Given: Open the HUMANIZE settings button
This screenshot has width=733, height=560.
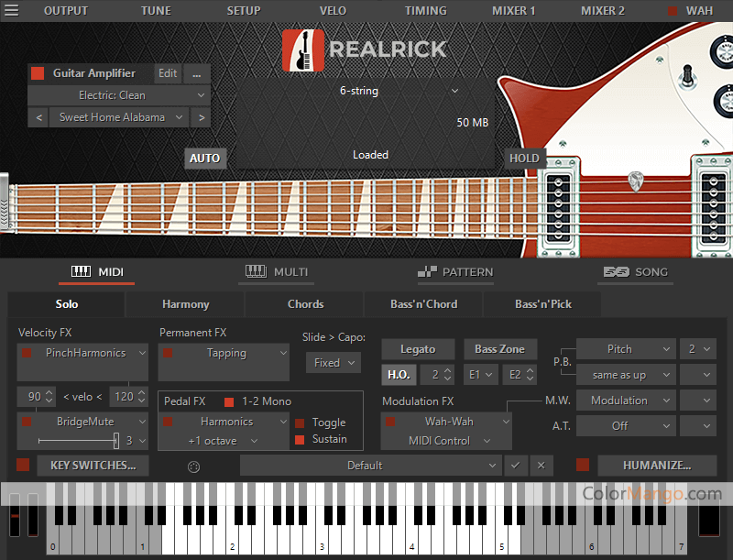Looking at the screenshot, I should tap(656, 466).
